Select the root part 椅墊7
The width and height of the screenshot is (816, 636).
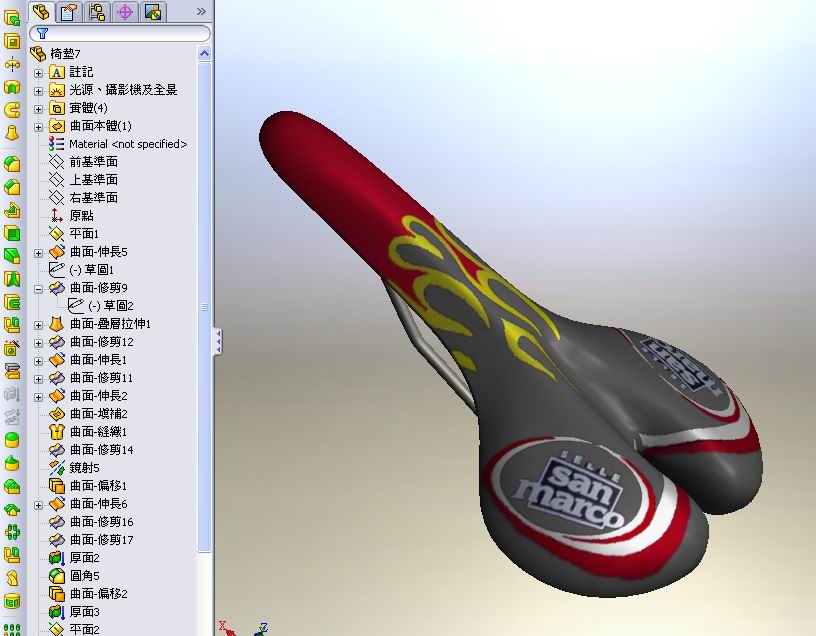[55, 54]
